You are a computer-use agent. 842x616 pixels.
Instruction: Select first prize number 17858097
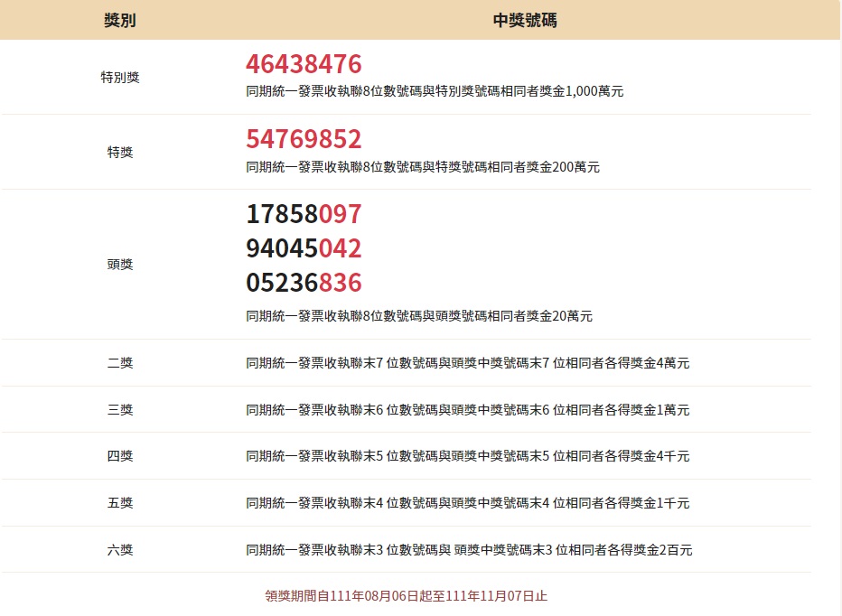click(304, 214)
